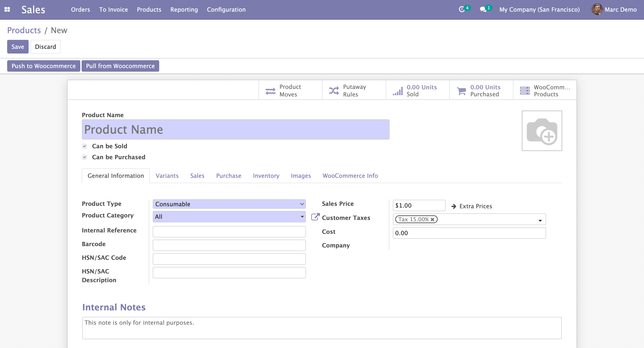Screen dimensions: 644x348
Task: Open Units Purchased cart icon
Action: click(461, 91)
